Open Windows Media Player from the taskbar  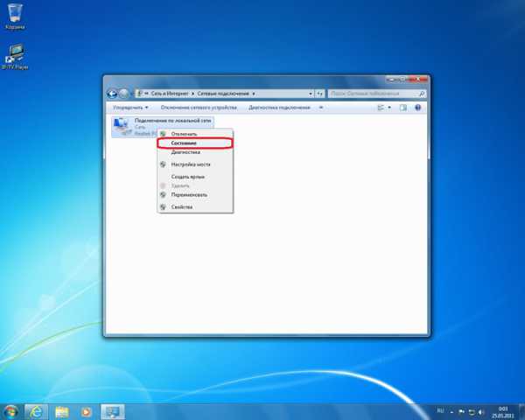pyautogui.click(x=86, y=409)
